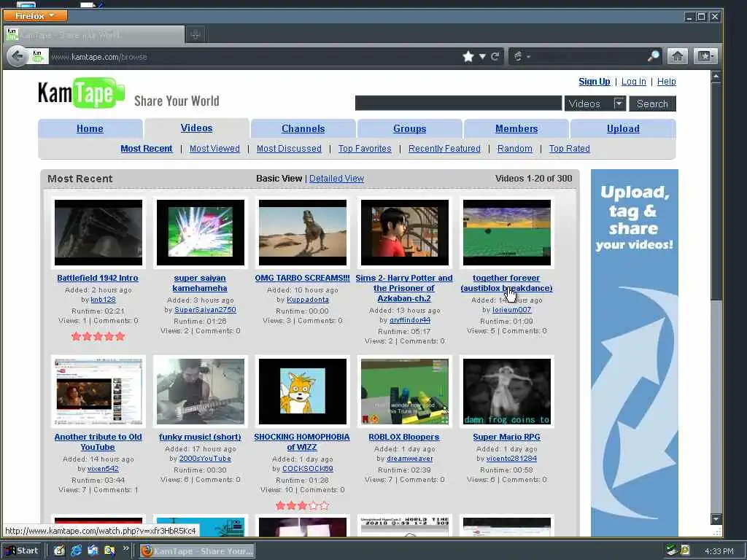Open the funky music guitar thumbnail

pyautogui.click(x=201, y=392)
